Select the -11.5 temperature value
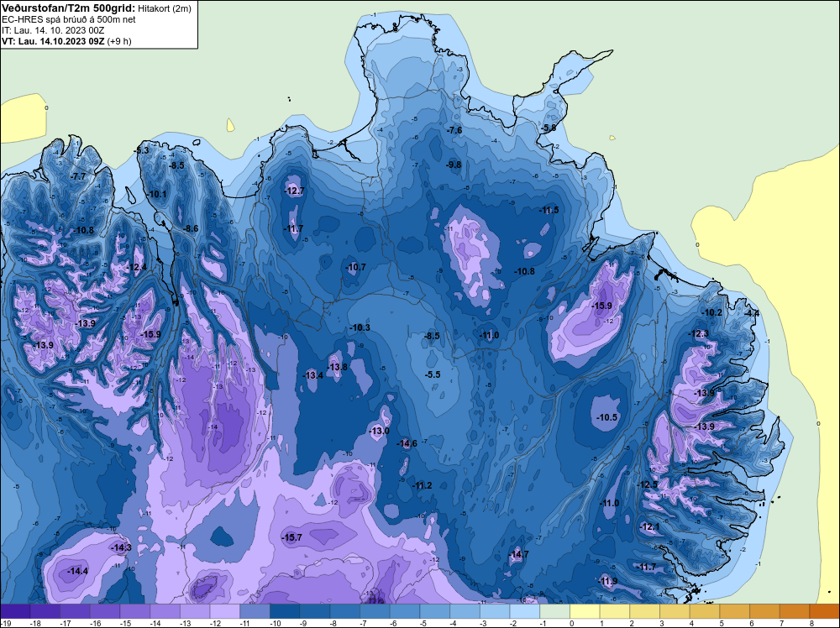 (549, 210)
